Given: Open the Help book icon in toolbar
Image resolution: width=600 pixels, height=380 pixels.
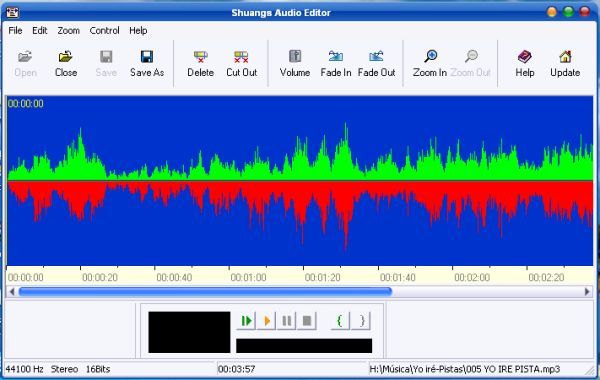Looking at the screenshot, I should pyautogui.click(x=524, y=57).
